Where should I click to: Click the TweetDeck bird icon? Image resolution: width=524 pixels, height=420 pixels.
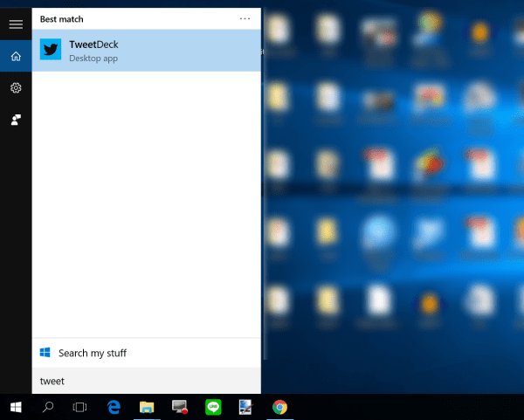click(x=52, y=51)
